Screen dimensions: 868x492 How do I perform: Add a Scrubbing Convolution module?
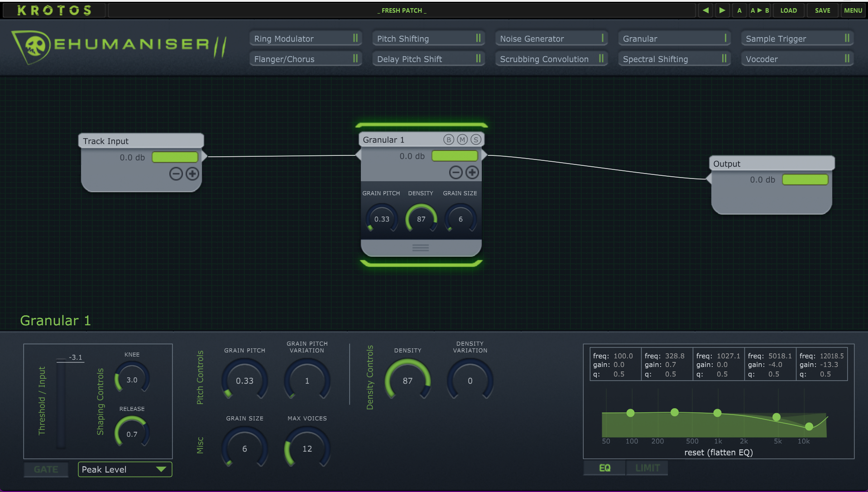click(x=551, y=59)
